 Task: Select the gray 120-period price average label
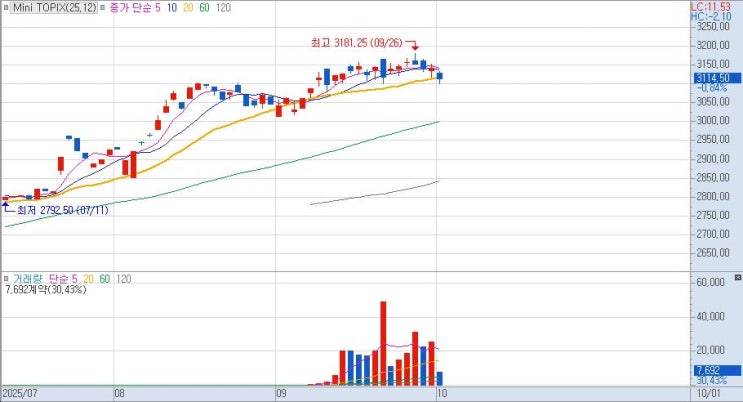[223, 8]
